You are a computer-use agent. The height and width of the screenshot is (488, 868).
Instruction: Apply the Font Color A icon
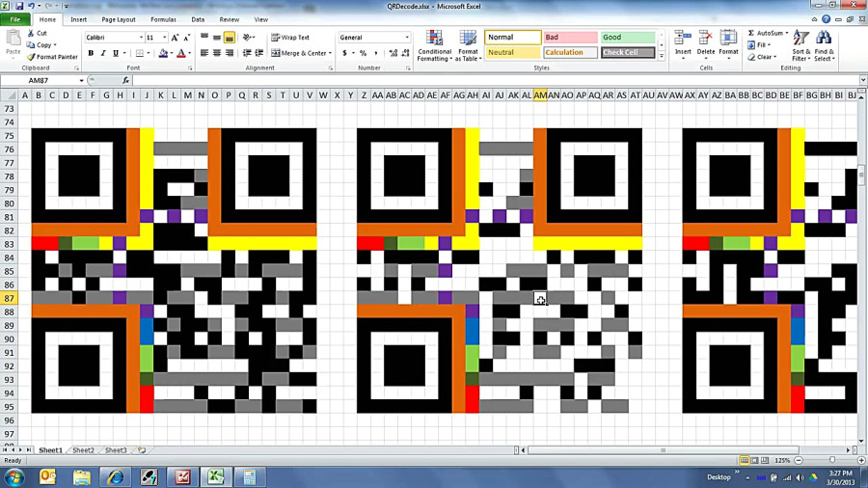[181, 53]
